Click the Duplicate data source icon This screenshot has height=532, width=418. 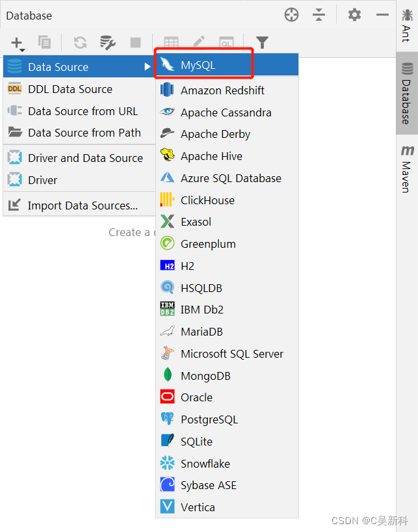(x=44, y=42)
